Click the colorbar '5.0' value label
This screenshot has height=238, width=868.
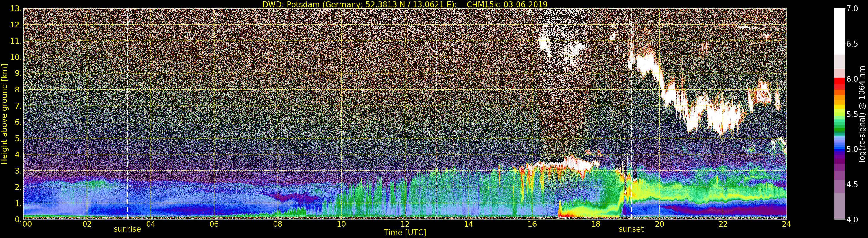pyautogui.click(x=852, y=149)
